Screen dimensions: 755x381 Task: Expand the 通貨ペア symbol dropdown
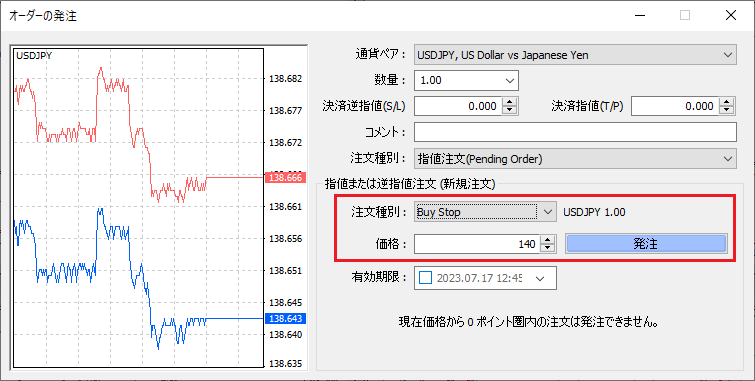click(728, 55)
